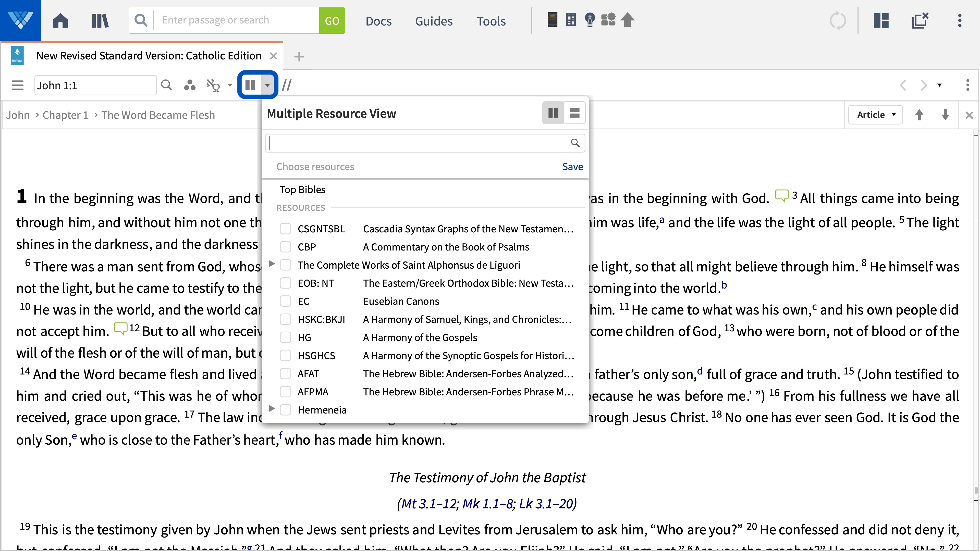
Task: Open the Library books icon
Action: click(100, 20)
